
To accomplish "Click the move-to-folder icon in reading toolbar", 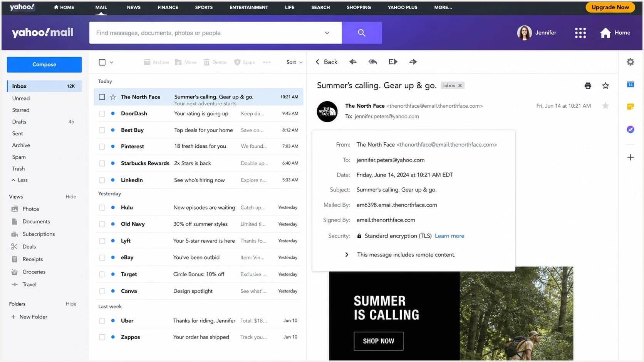I will tap(393, 62).
